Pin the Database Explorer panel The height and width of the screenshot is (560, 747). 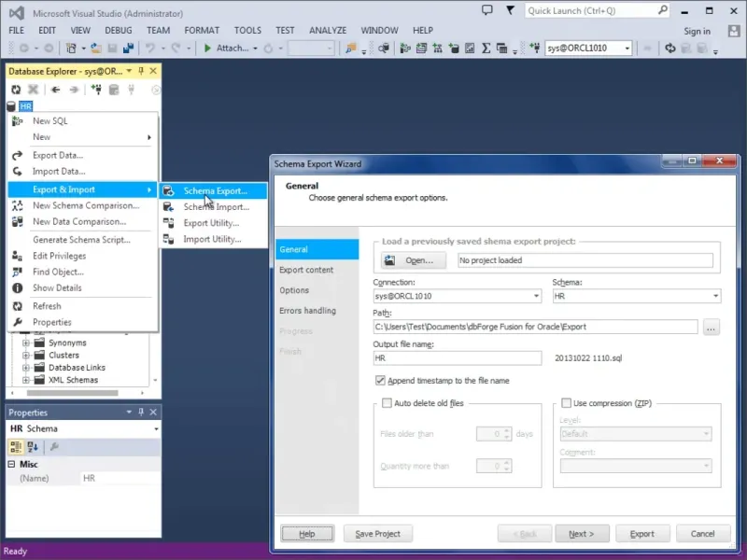141,71
